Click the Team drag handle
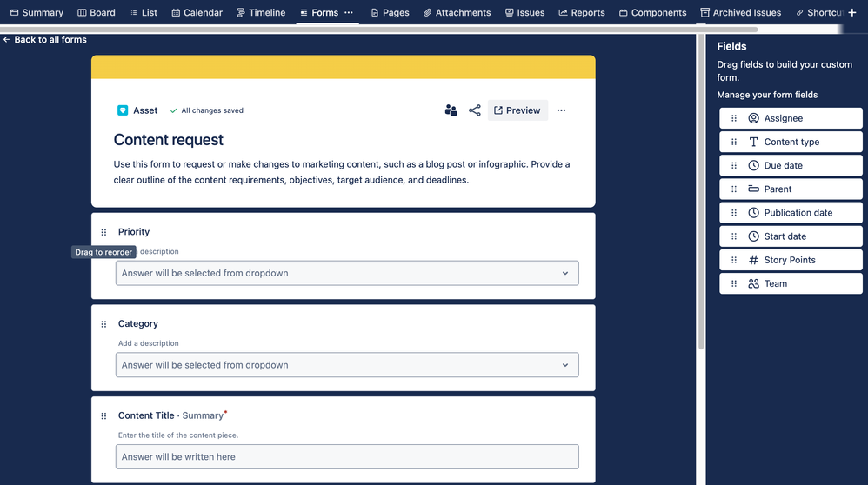 (x=734, y=283)
